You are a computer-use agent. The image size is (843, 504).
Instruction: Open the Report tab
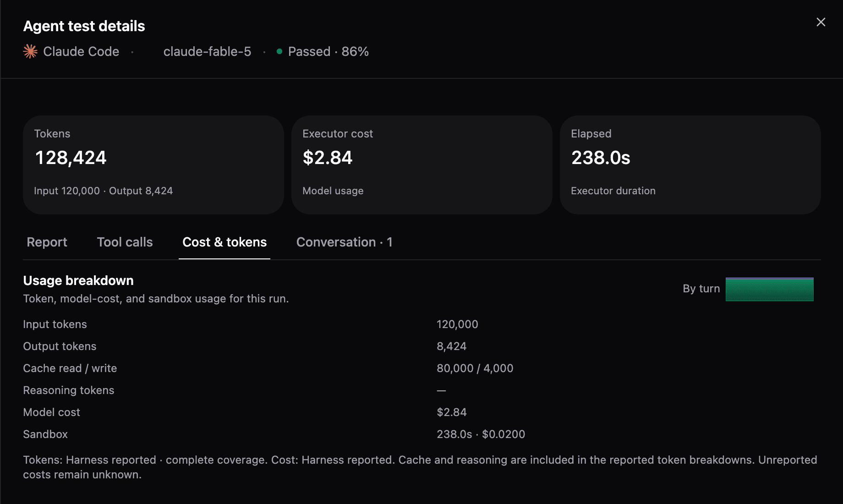(x=47, y=242)
